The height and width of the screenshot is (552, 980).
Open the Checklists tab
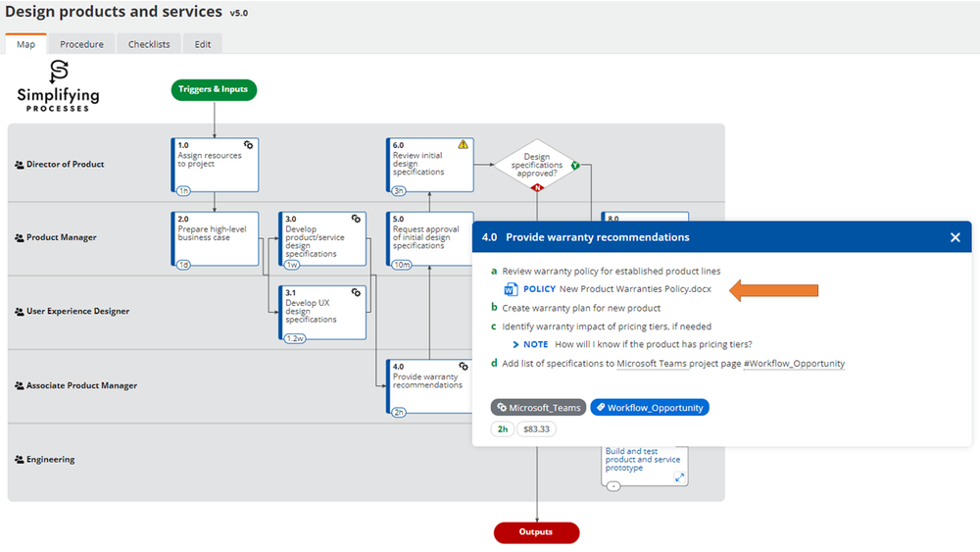[149, 44]
